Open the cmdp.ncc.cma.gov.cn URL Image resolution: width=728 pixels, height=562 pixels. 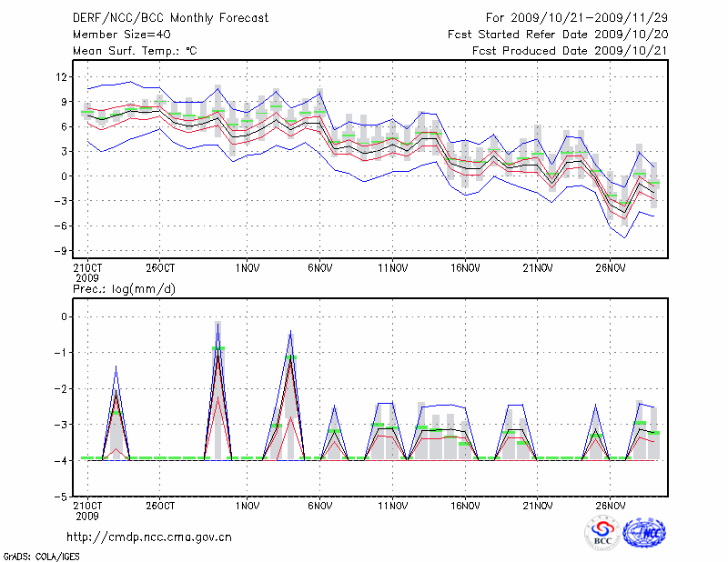tap(149, 537)
